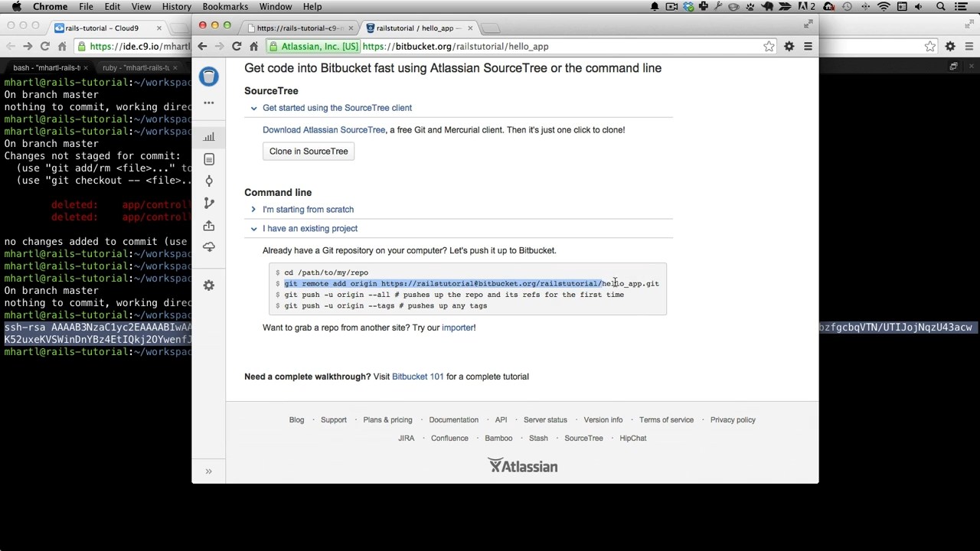Close the 'railstutorial / hello_app' tab
This screenshot has height=551, width=980.
(470, 28)
